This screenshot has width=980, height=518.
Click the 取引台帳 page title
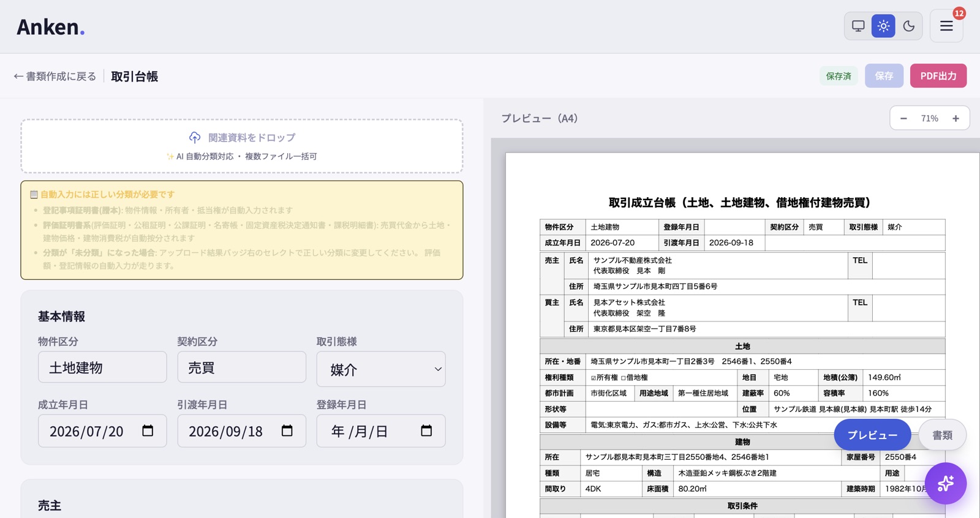[135, 77]
